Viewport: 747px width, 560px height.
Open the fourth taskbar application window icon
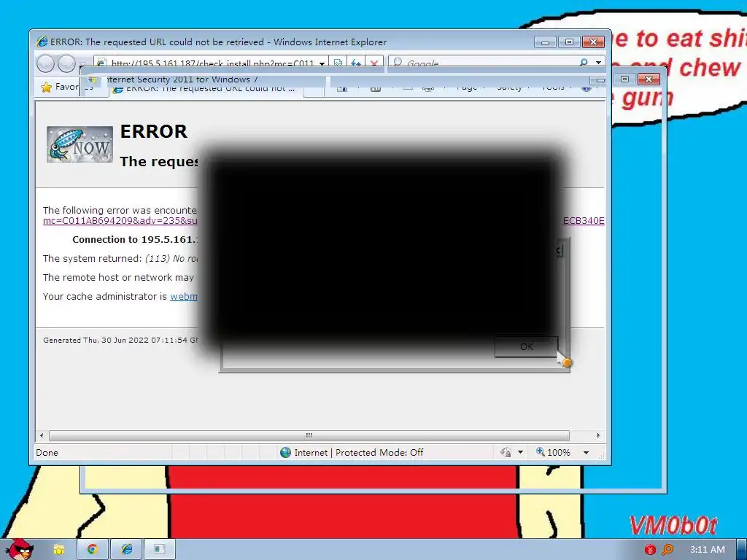(160, 550)
